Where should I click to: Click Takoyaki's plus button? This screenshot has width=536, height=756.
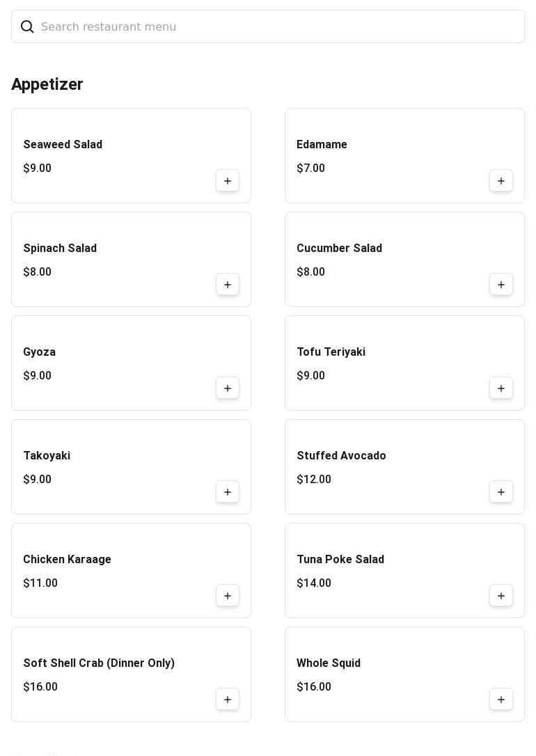click(228, 492)
